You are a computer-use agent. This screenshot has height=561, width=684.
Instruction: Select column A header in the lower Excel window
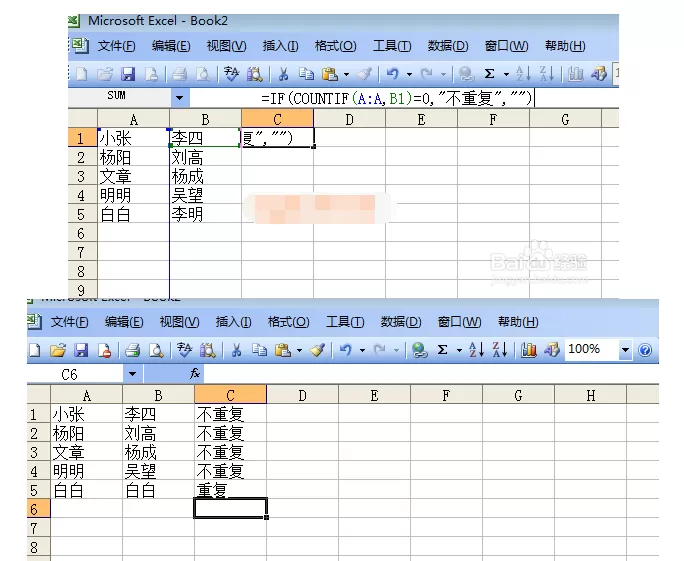(86, 395)
